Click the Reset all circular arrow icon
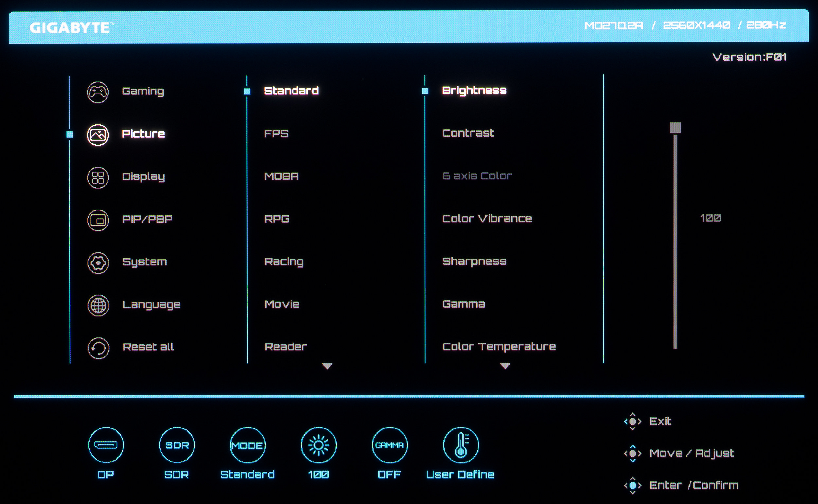The image size is (818, 504). pyautogui.click(x=98, y=348)
